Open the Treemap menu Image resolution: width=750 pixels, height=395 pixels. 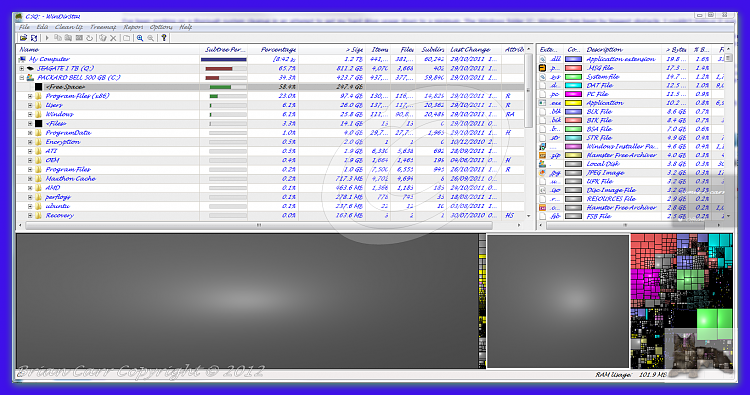(103, 27)
